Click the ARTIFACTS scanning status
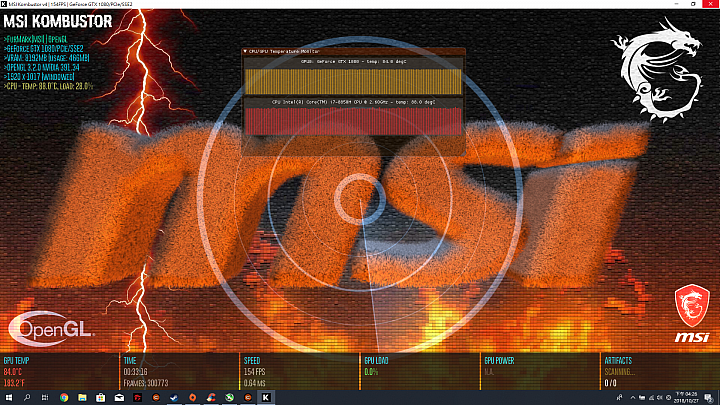 pos(619,372)
